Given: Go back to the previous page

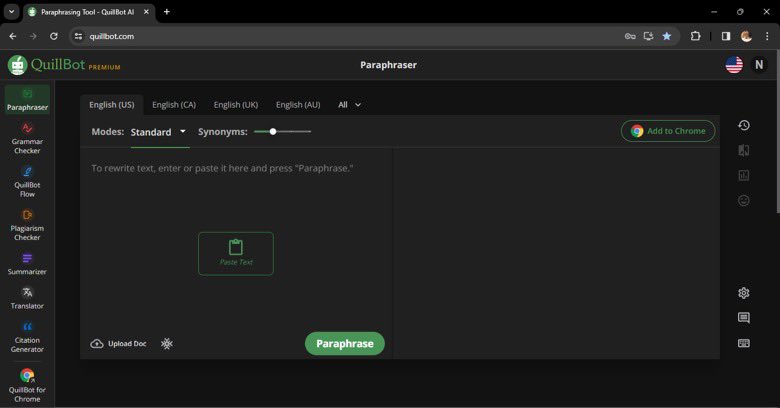Looking at the screenshot, I should (x=13, y=36).
